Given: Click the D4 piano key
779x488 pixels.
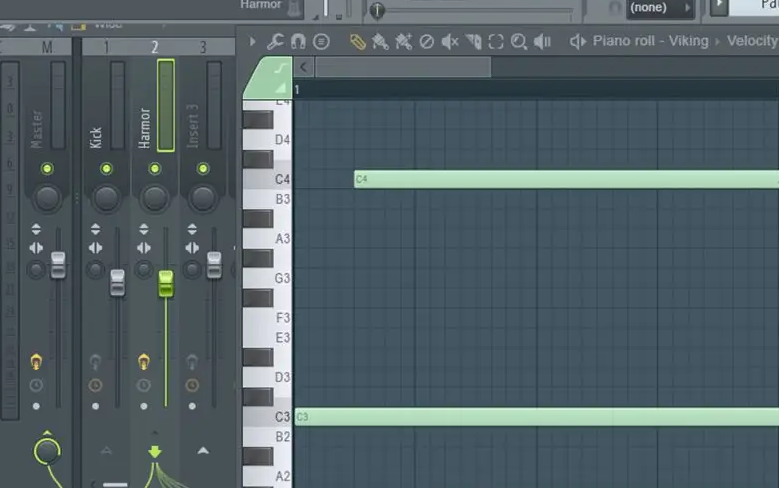Looking at the screenshot, I should coord(282,140).
